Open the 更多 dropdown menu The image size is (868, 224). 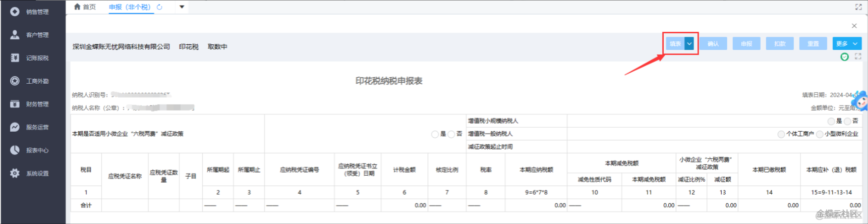[x=846, y=44]
